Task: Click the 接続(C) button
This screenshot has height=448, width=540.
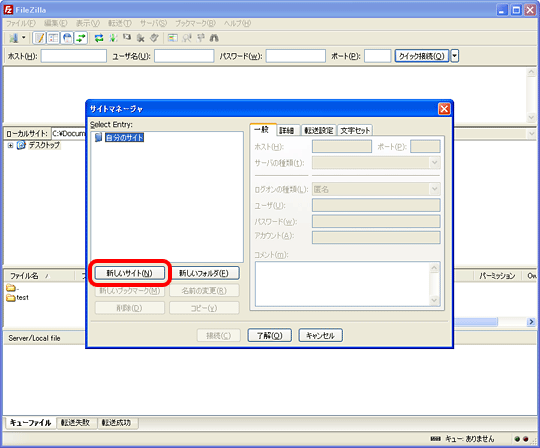Action: 219,335
